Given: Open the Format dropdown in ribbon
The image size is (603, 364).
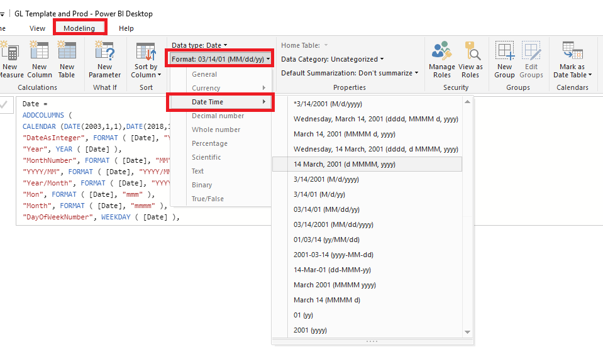Looking at the screenshot, I should click(221, 59).
